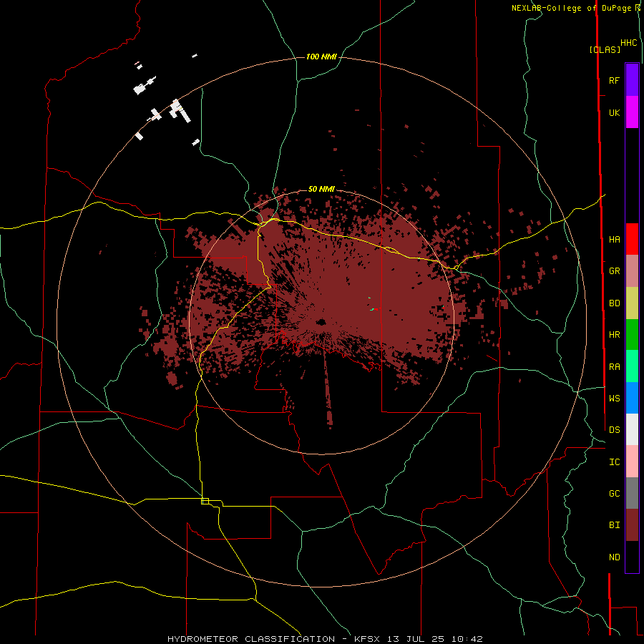
Task: Click the black ND legend color swatch
Action: point(632,557)
